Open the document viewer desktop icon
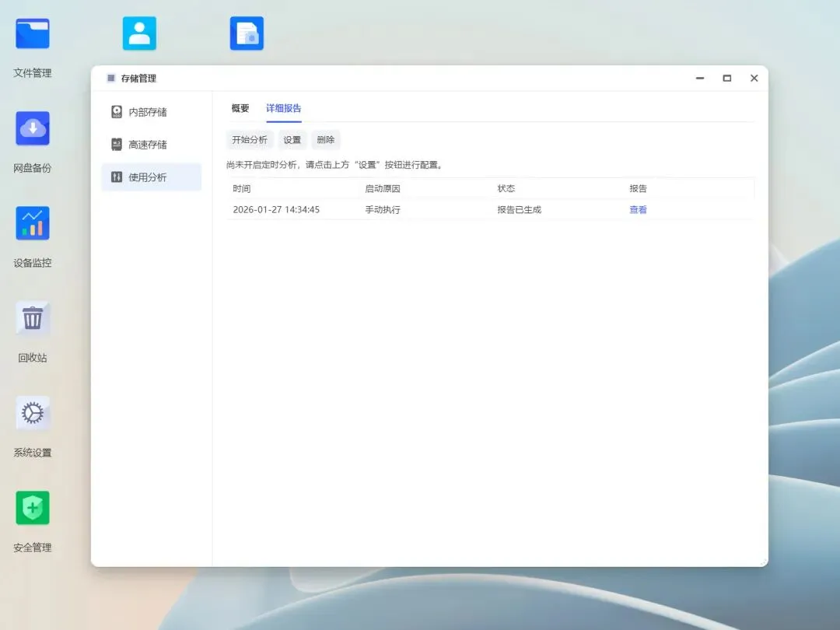 pyautogui.click(x=247, y=33)
